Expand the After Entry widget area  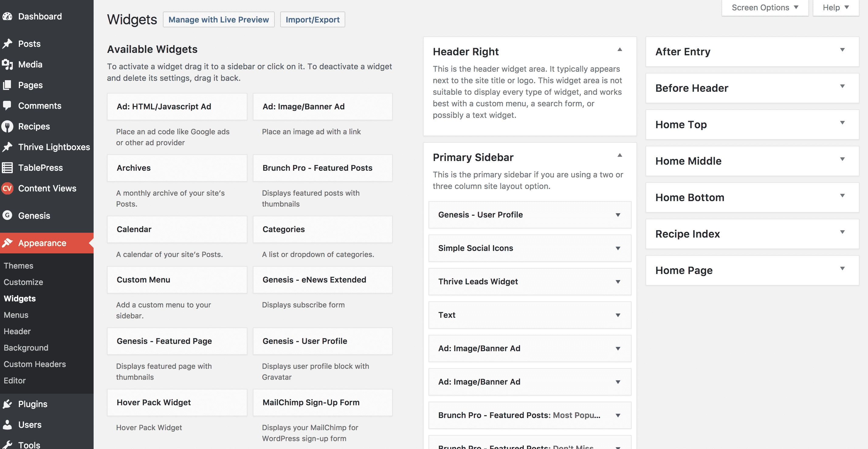[x=842, y=50]
